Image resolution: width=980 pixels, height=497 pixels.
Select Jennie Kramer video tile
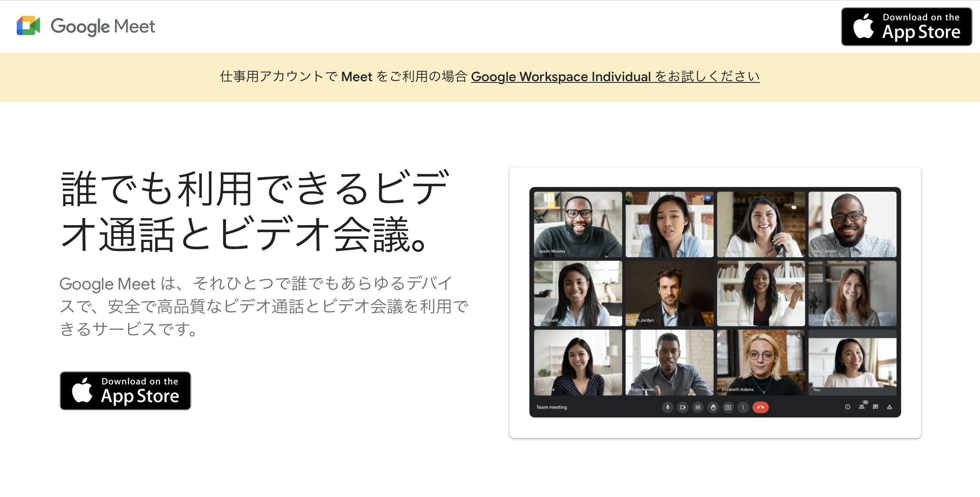click(x=852, y=294)
